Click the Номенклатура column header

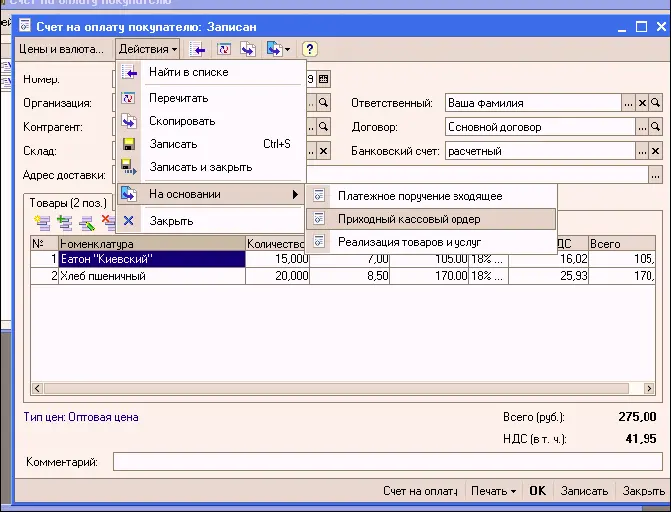(152, 244)
